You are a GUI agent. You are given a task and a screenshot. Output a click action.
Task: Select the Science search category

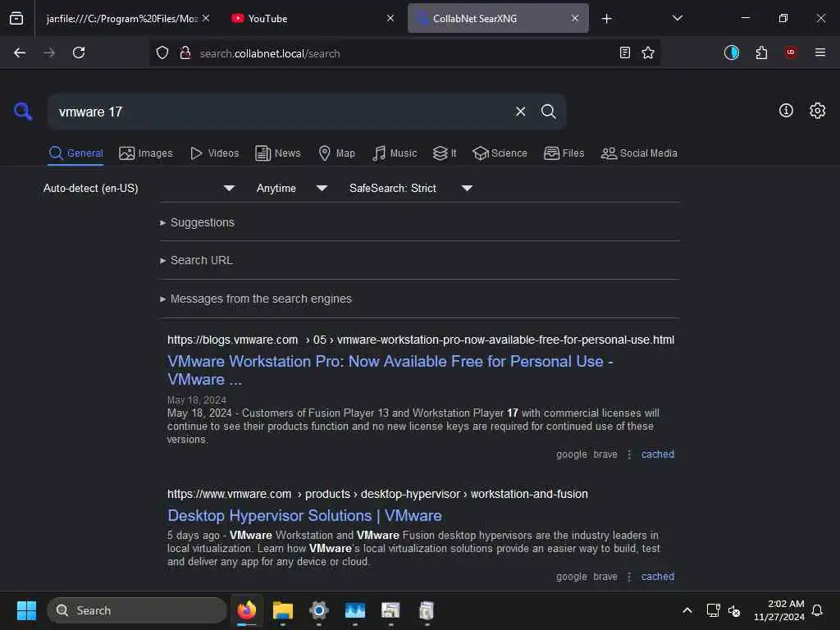coord(500,153)
